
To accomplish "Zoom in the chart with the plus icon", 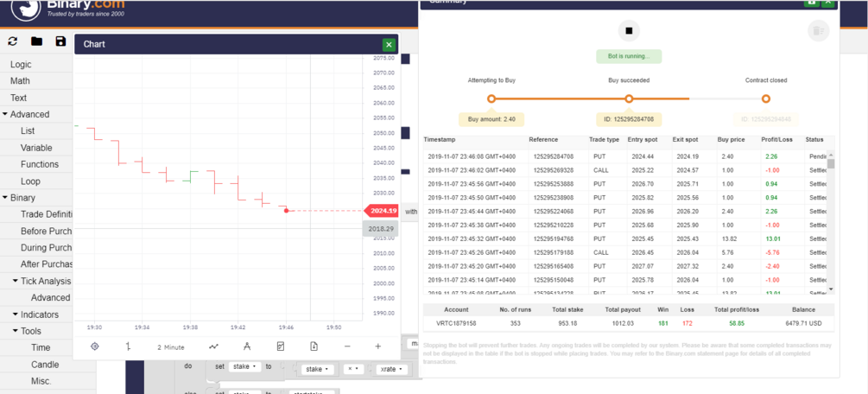I will pos(378,346).
